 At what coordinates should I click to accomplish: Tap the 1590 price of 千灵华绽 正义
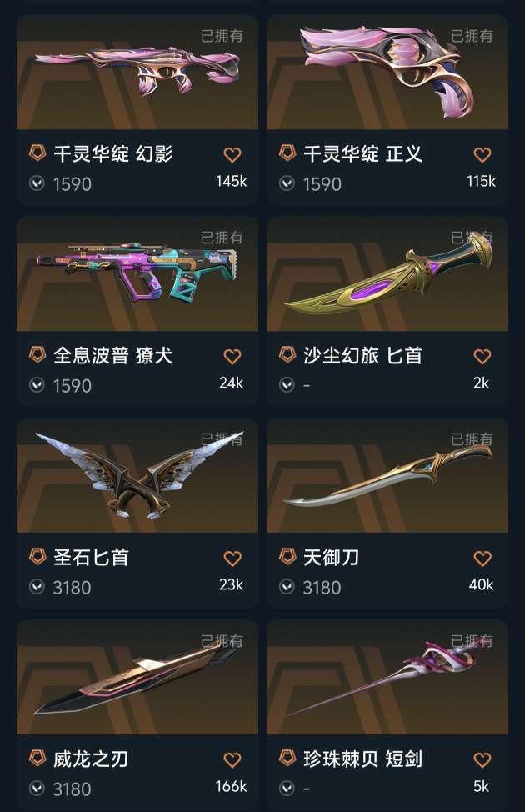322,184
